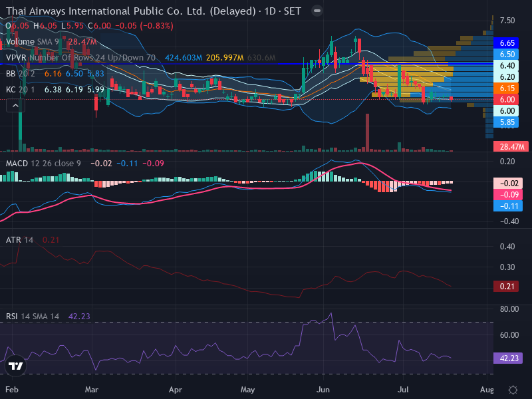Viewport: 532px width, 399px height.
Task: Click the 7.50 price scale value
Action: tap(507, 21)
